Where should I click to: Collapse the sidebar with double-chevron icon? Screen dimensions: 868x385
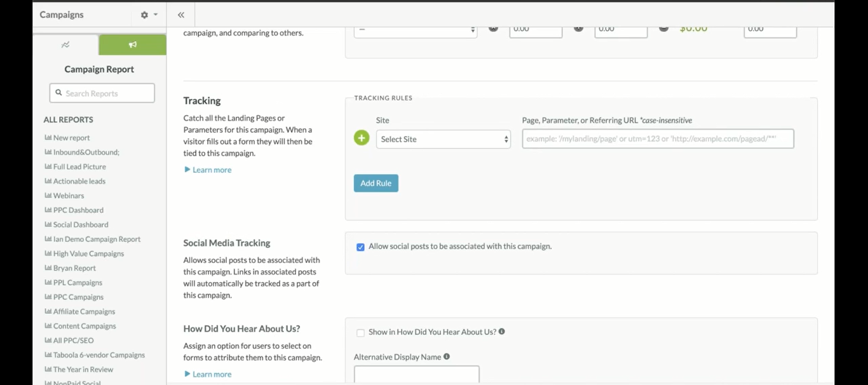pos(181,15)
